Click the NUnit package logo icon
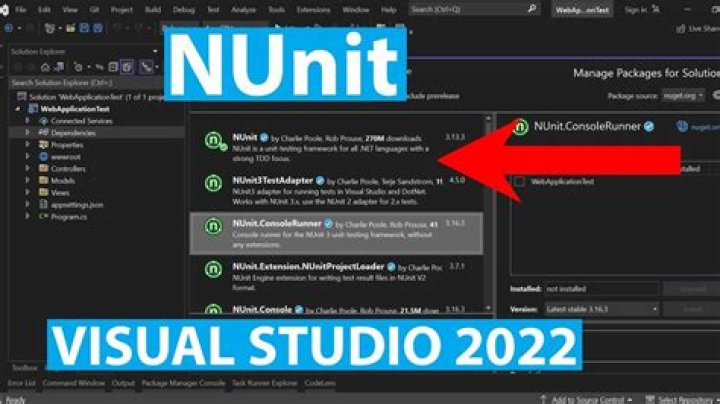This screenshot has width=720, height=404. pos(214,140)
